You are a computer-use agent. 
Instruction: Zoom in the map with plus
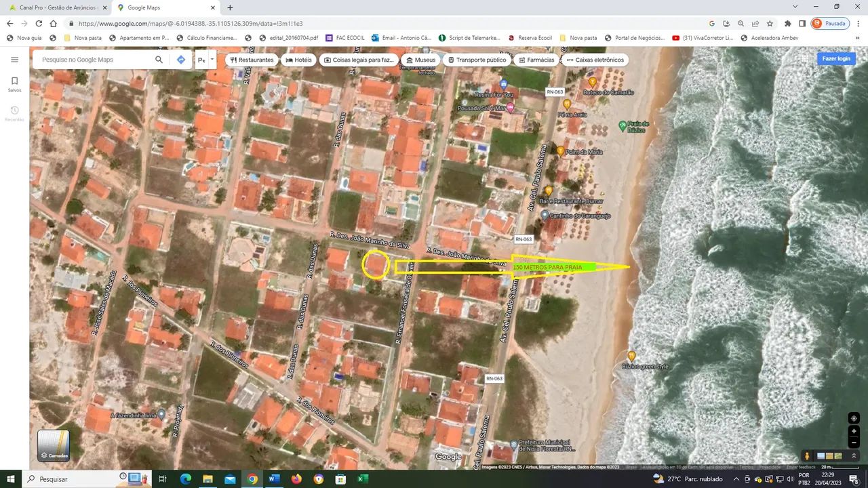854,431
